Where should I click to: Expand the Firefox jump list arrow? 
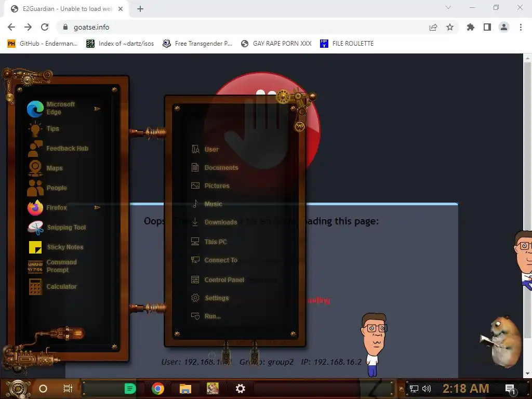point(97,207)
